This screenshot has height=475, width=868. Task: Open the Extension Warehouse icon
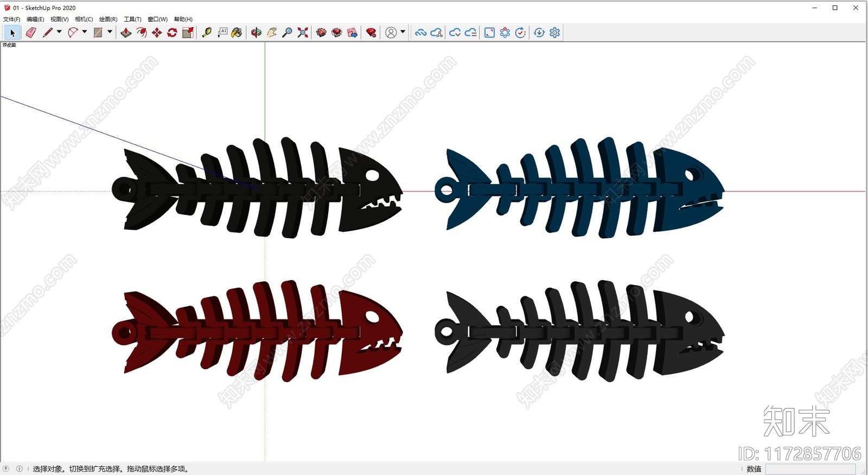337,33
